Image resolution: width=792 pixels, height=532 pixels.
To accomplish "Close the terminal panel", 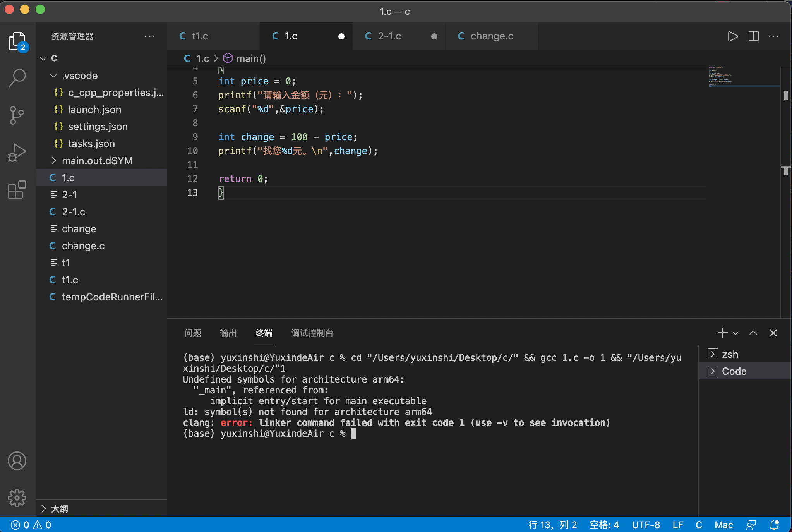I will [773, 333].
